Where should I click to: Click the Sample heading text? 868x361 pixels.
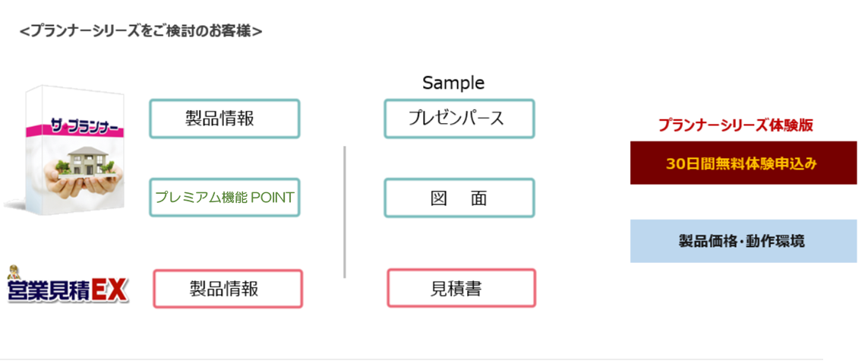pos(453,83)
